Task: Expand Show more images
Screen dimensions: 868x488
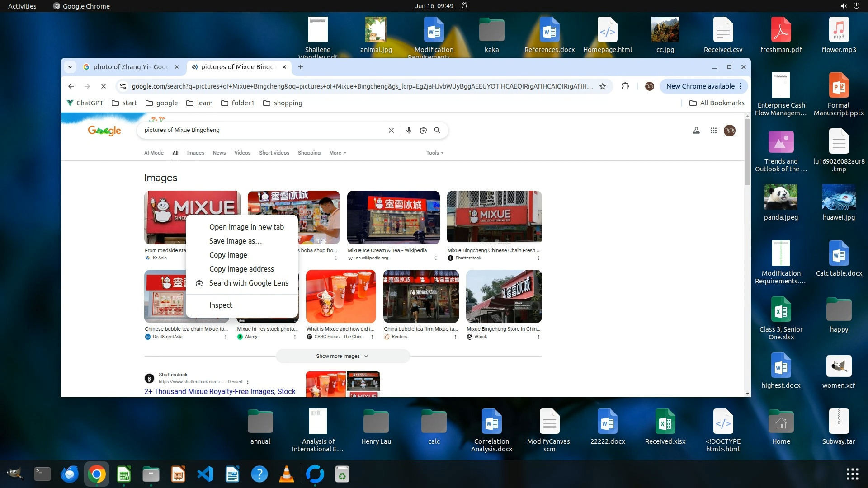Action: click(342, 356)
